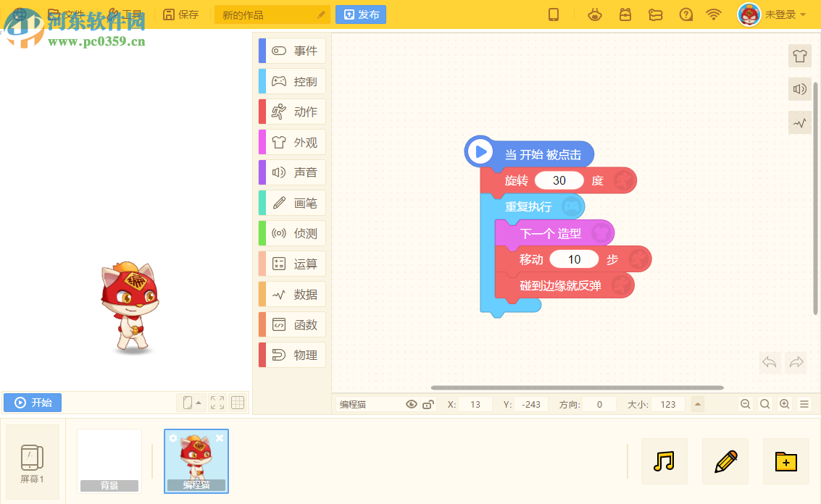
Task: Open the costume editor pencil icon
Action: tap(725, 461)
